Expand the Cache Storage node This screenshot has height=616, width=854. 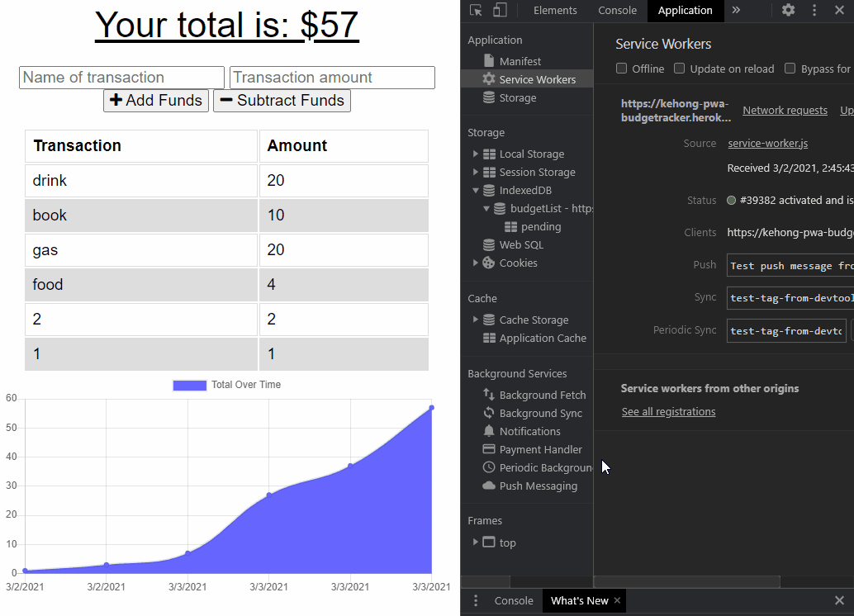tap(475, 320)
